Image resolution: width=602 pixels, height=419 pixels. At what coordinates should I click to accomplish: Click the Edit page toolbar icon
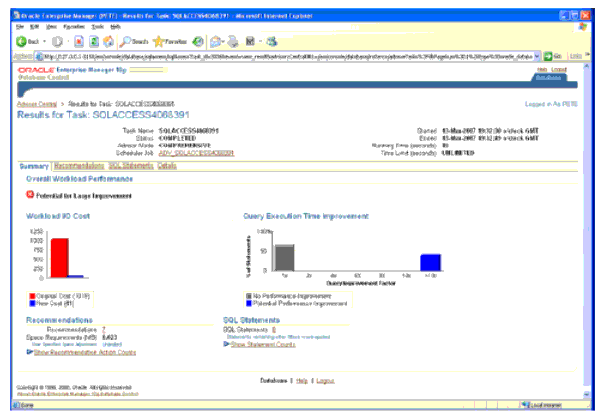click(250, 41)
